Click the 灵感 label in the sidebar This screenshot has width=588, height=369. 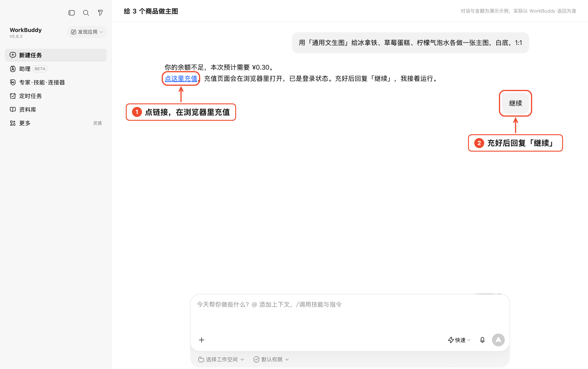97,123
